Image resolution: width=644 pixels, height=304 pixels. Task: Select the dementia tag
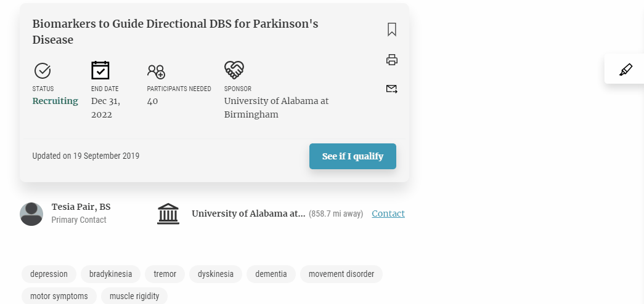[271, 274]
